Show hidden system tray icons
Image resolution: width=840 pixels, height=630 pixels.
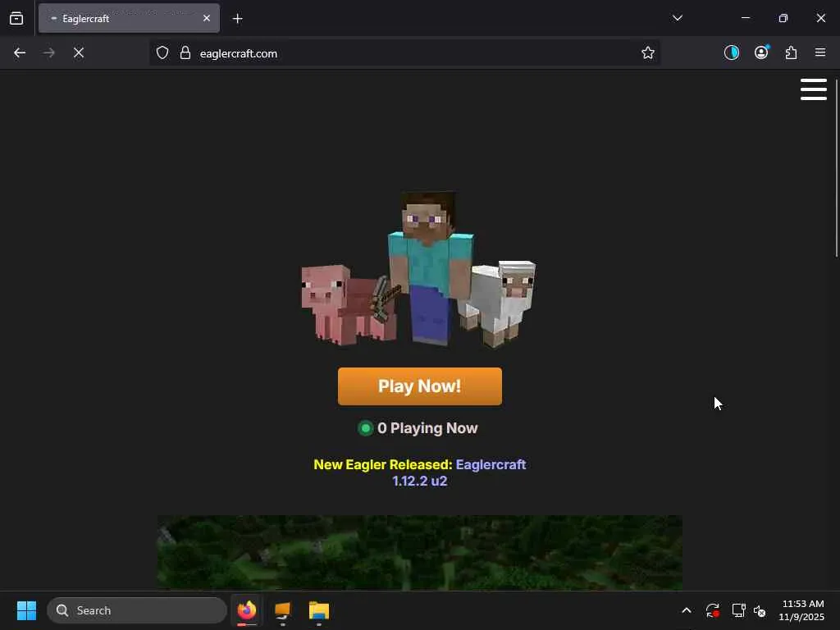[x=687, y=610]
